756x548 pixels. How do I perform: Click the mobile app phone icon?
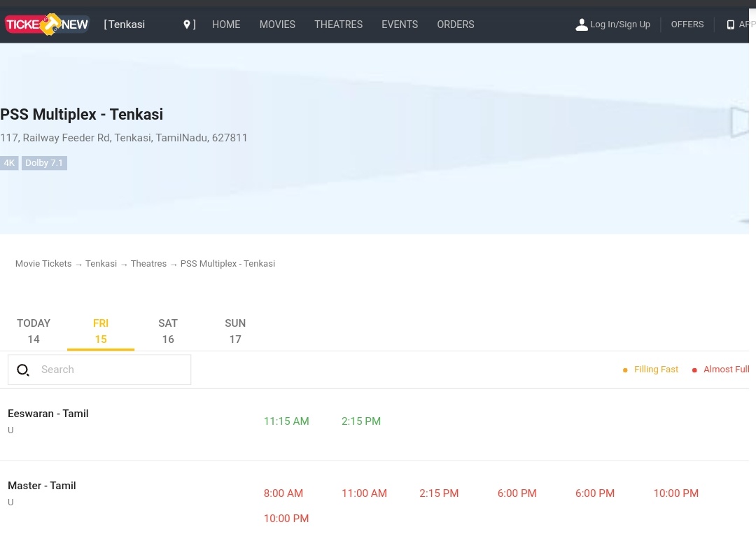[x=730, y=24]
